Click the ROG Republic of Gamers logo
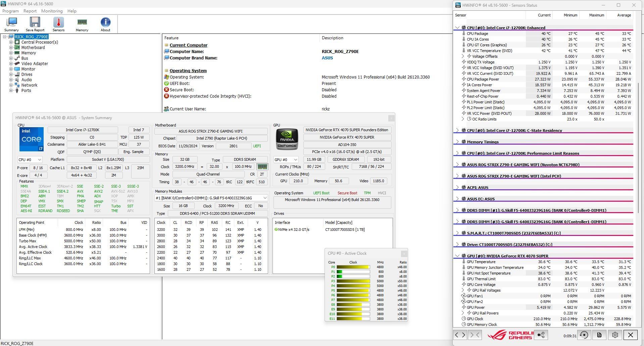 click(510, 335)
